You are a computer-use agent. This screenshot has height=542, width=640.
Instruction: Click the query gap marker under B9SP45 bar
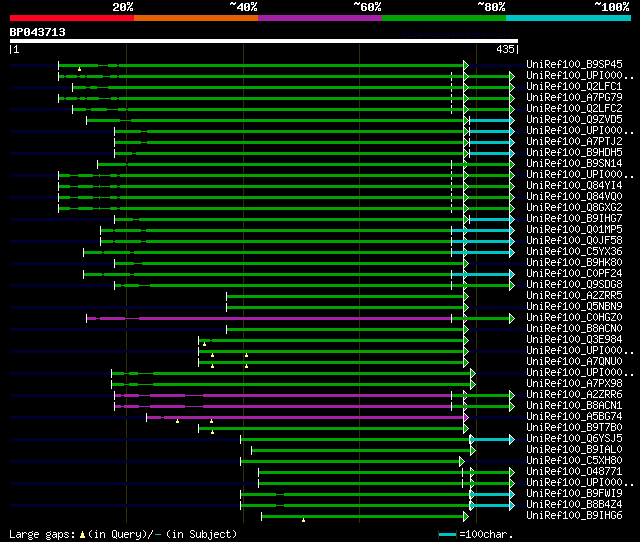tap(79, 69)
